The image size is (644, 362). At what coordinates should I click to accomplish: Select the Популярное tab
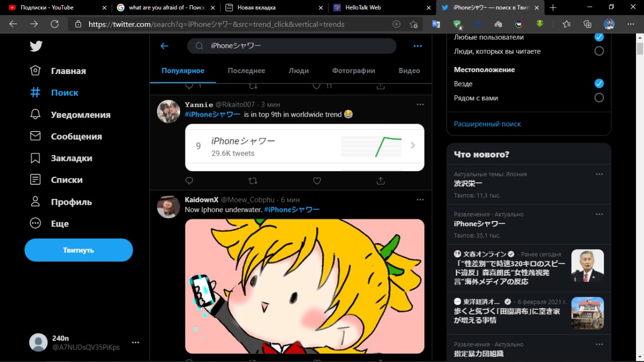pyautogui.click(x=183, y=70)
